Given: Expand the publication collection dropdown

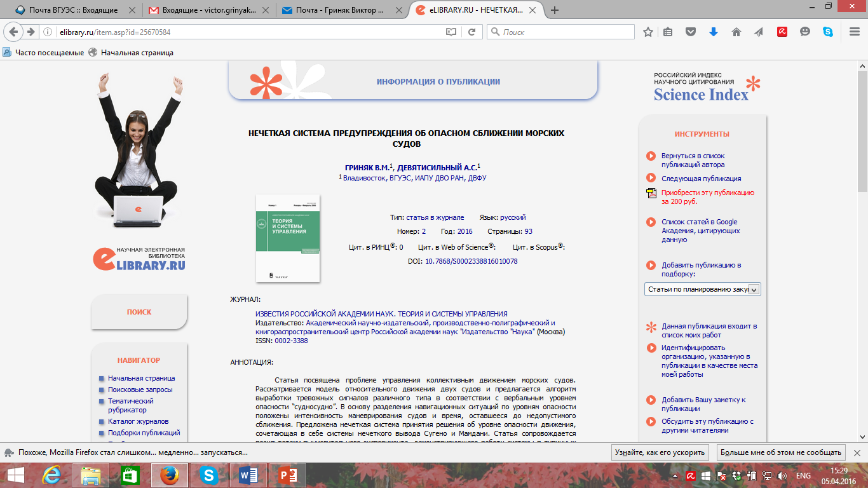Looking at the screenshot, I should tap(754, 289).
